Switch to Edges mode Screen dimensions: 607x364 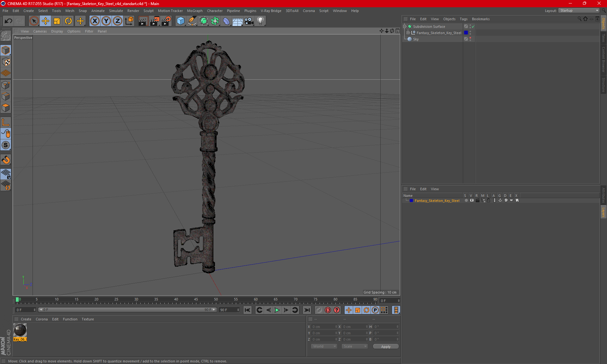[6, 96]
